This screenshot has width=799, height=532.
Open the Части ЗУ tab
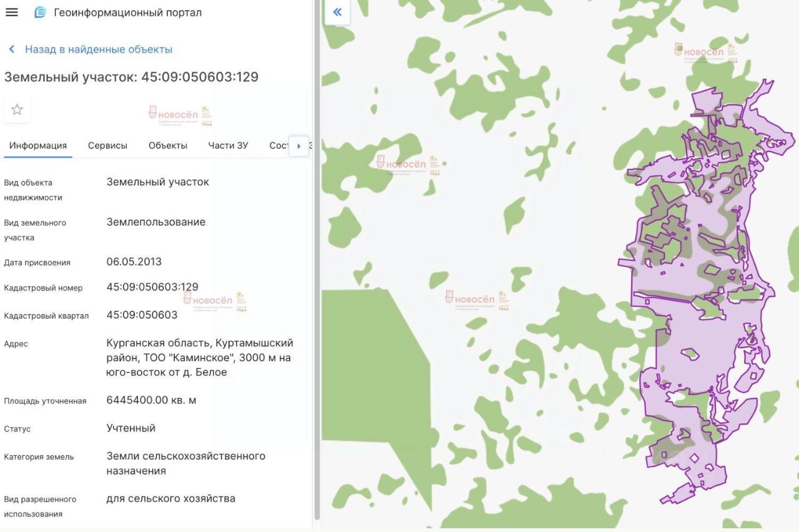coord(228,145)
